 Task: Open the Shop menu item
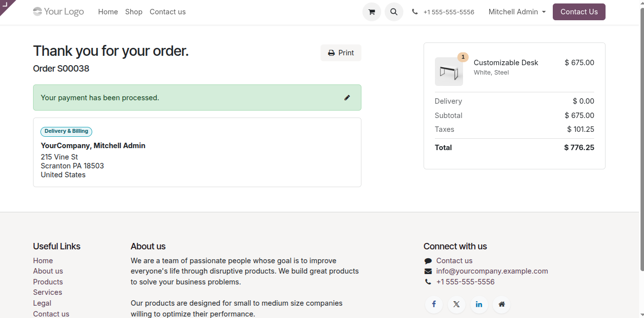[134, 12]
